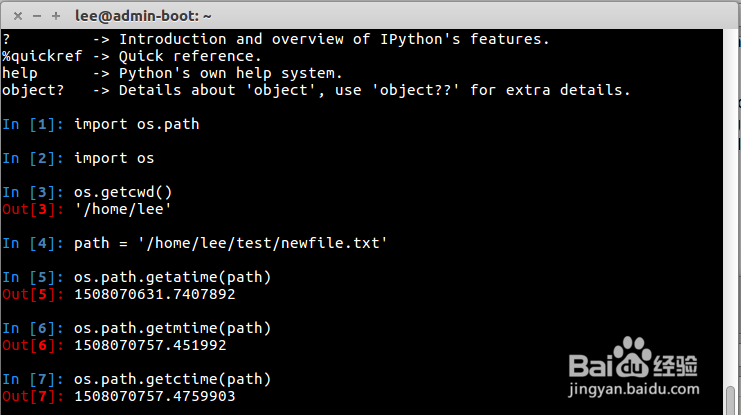This screenshot has width=741, height=415.
Task: Click the os.path.getmtime(path) command
Action: (x=172, y=328)
